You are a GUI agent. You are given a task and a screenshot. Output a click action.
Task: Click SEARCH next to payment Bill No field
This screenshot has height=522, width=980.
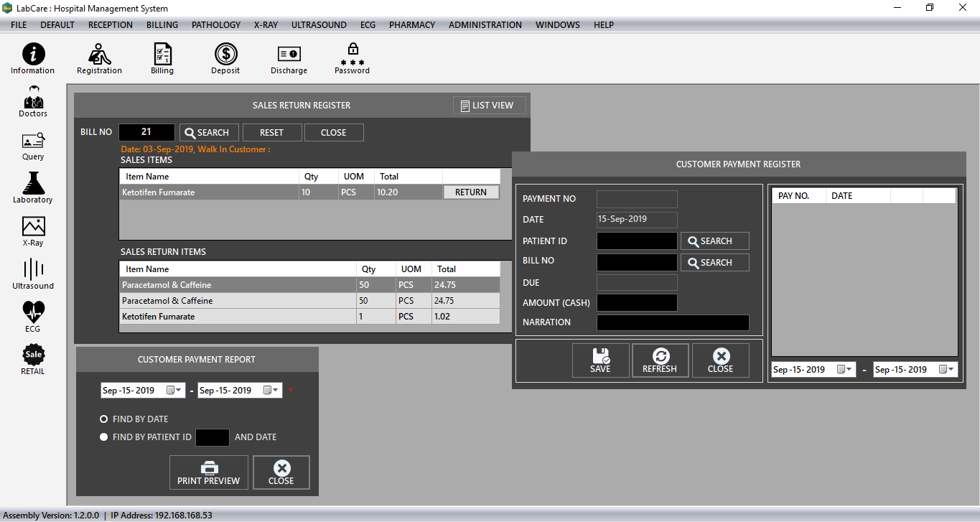coord(715,262)
